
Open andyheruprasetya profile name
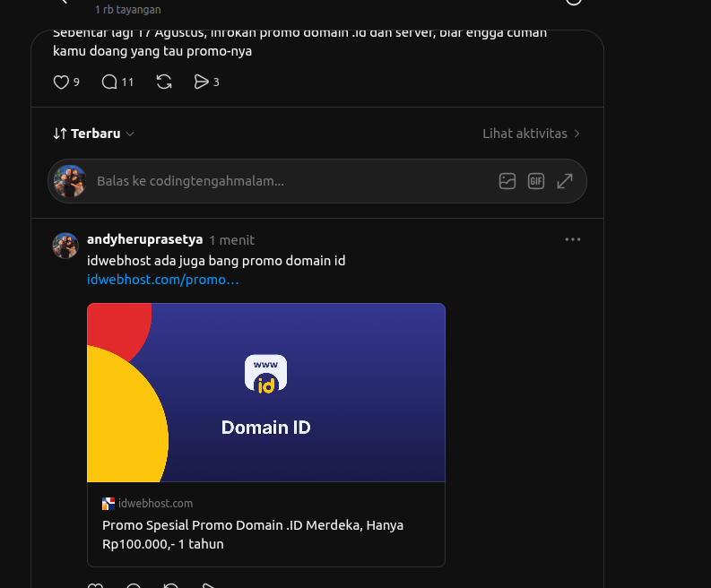click(x=144, y=239)
